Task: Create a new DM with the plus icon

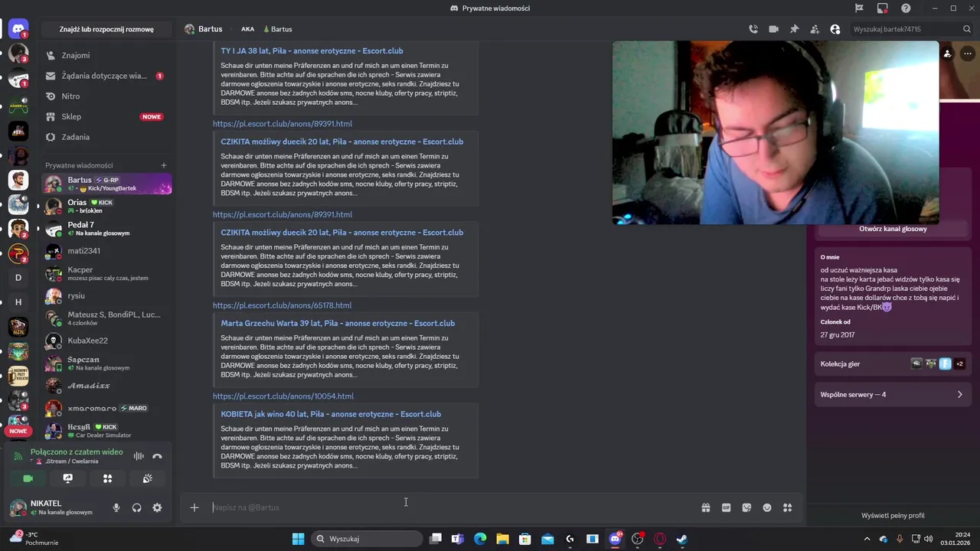Action: (x=164, y=165)
